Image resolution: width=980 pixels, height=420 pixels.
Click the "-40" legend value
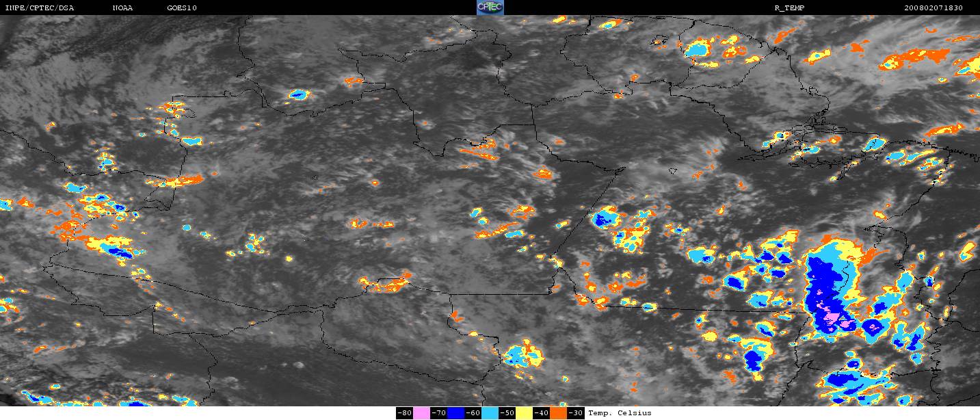point(541,413)
